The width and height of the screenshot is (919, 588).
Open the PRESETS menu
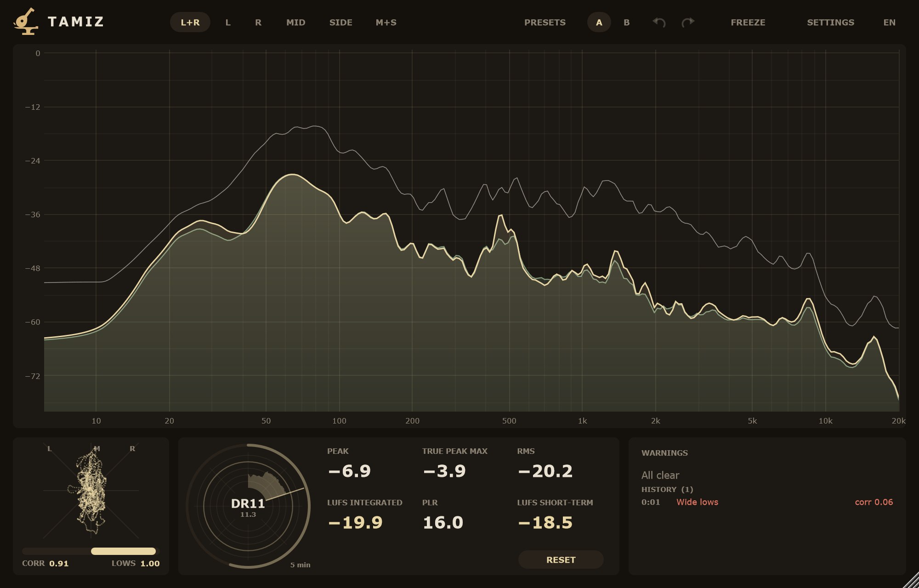pyautogui.click(x=545, y=22)
